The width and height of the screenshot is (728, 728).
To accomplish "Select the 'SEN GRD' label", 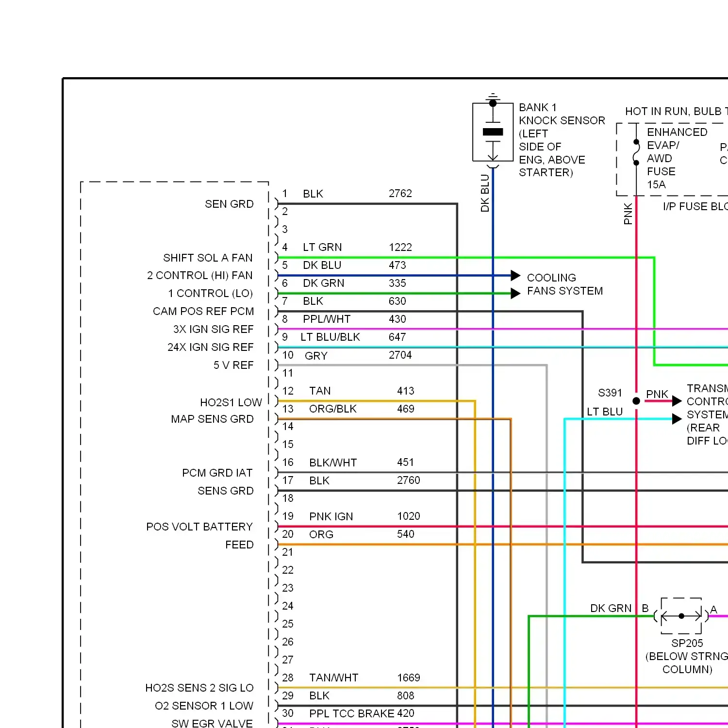I will pos(229,204).
